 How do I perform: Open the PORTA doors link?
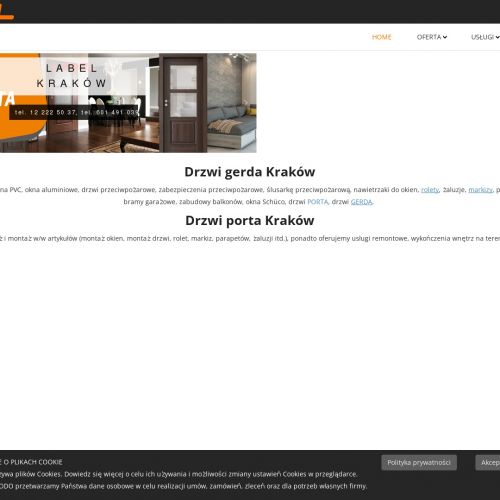coord(318,202)
